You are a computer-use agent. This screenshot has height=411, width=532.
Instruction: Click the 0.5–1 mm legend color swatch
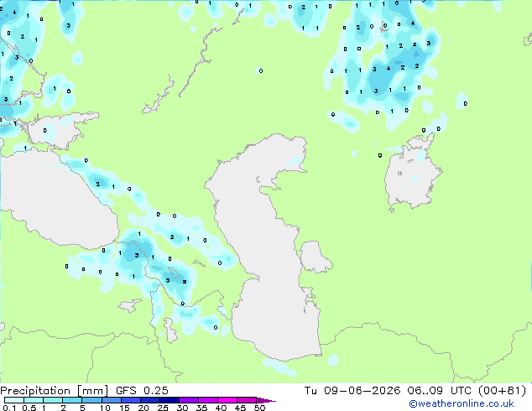[x=34, y=400]
